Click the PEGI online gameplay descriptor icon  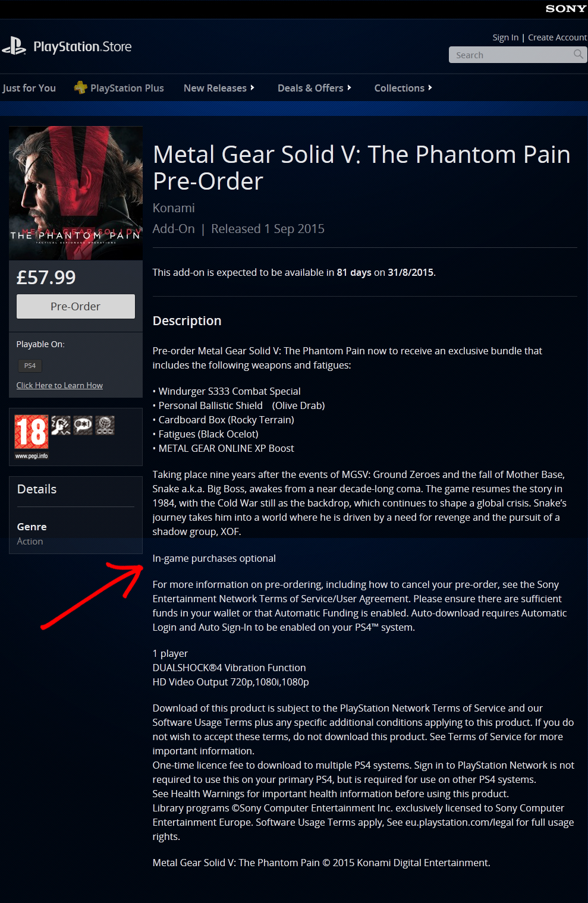click(105, 425)
